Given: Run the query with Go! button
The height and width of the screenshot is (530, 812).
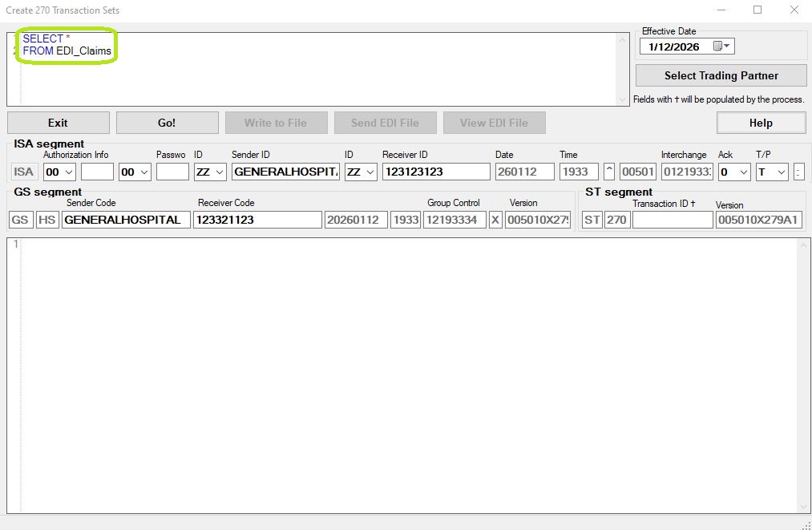Looking at the screenshot, I should coord(167,123).
